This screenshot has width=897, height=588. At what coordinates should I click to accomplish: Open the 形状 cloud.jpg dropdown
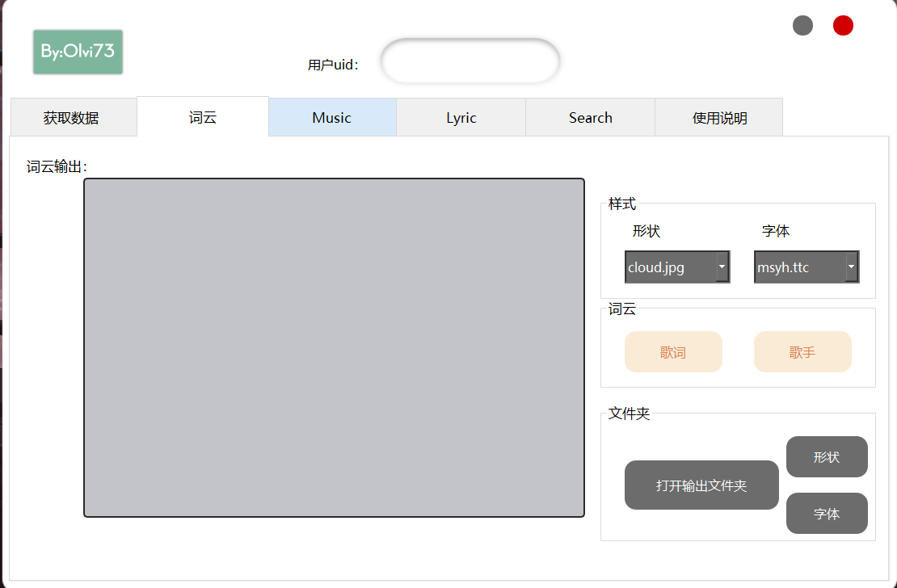tap(670, 267)
